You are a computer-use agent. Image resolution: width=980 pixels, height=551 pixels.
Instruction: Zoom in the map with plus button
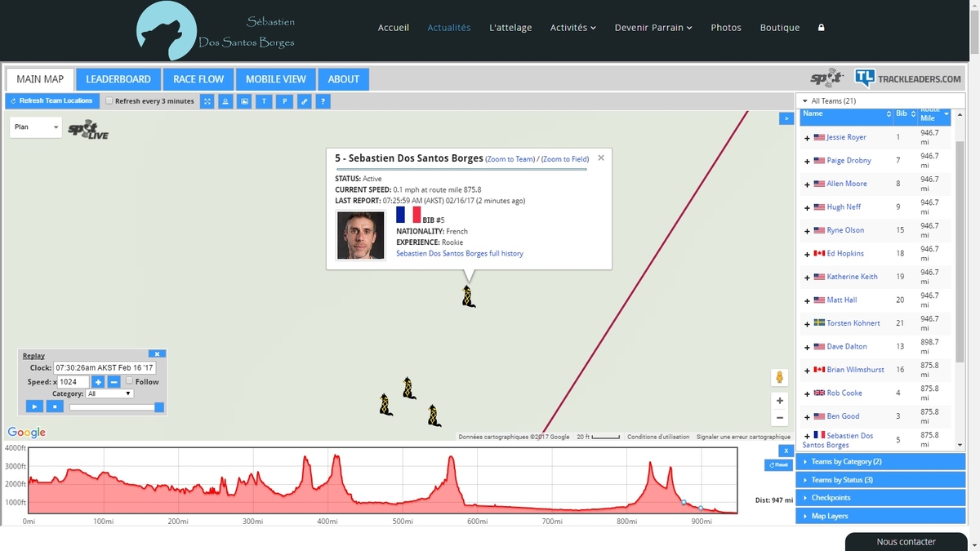point(780,401)
